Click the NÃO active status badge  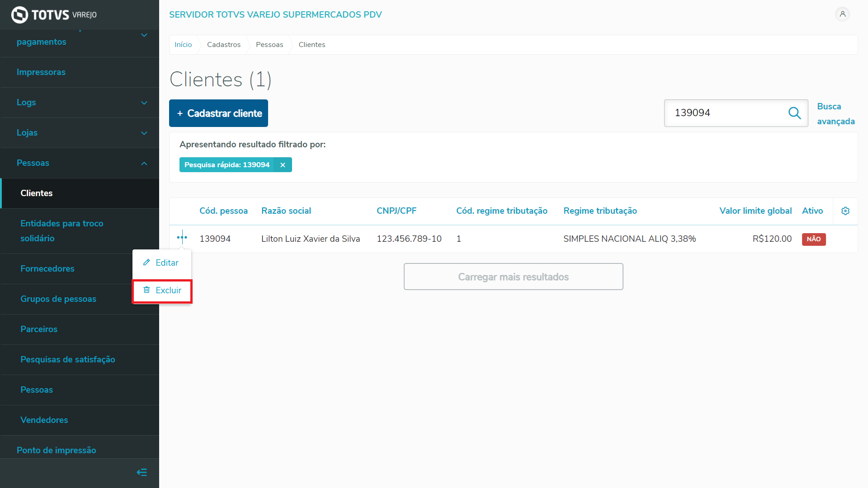click(x=813, y=239)
